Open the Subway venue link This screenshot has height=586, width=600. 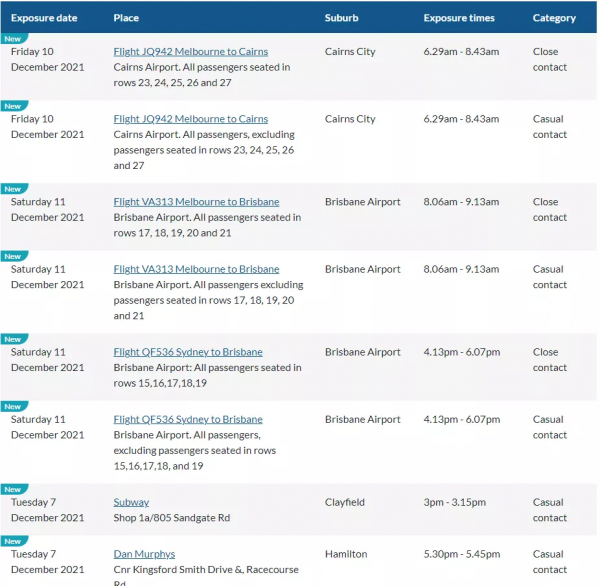[131, 503]
